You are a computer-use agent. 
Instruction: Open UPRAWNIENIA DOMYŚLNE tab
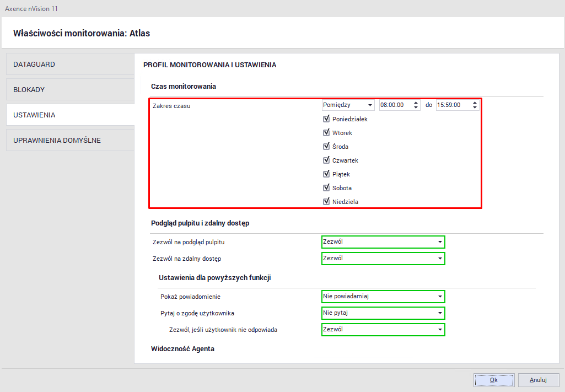[x=69, y=141]
